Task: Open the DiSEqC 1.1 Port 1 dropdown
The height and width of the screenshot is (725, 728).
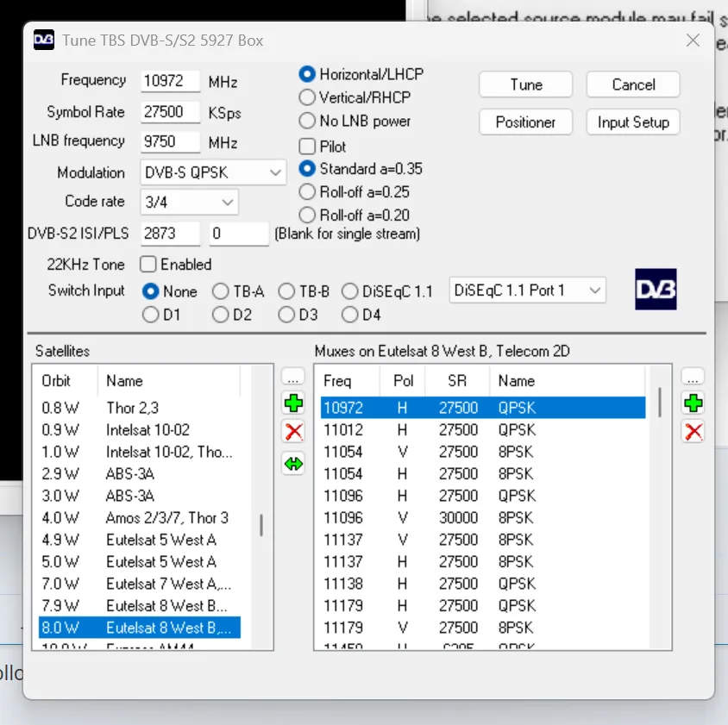Action: 527,291
